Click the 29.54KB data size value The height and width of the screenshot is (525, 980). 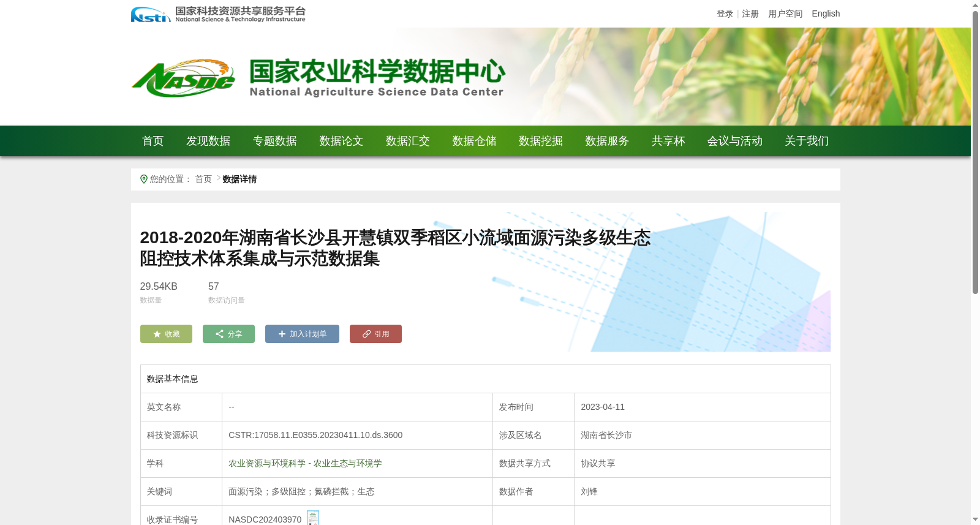pos(159,286)
